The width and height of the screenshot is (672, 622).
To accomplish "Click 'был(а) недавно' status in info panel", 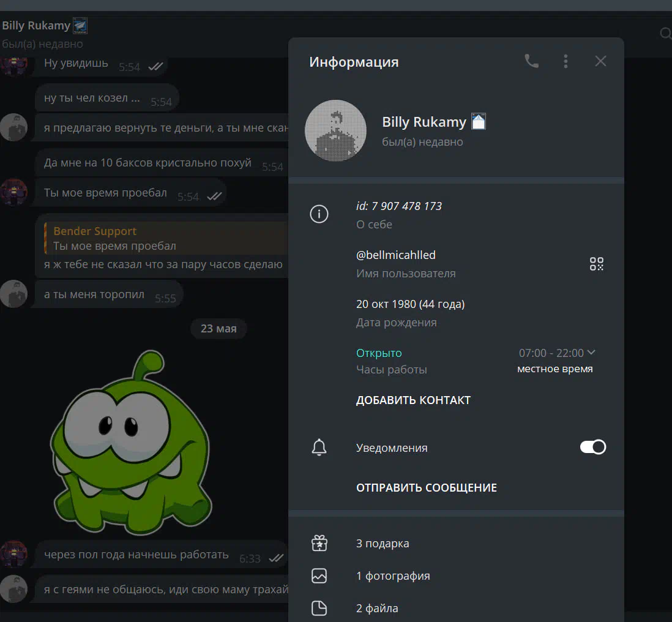I will [422, 142].
